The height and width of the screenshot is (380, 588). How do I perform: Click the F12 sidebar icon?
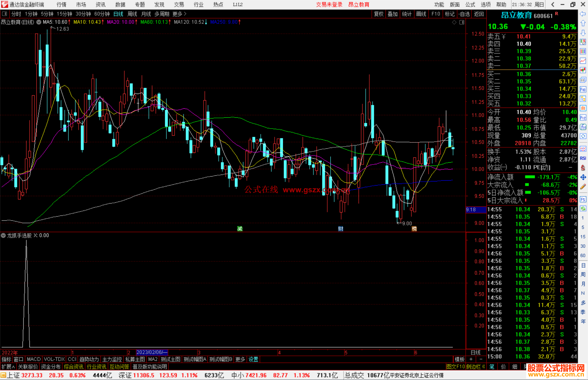point(583,118)
